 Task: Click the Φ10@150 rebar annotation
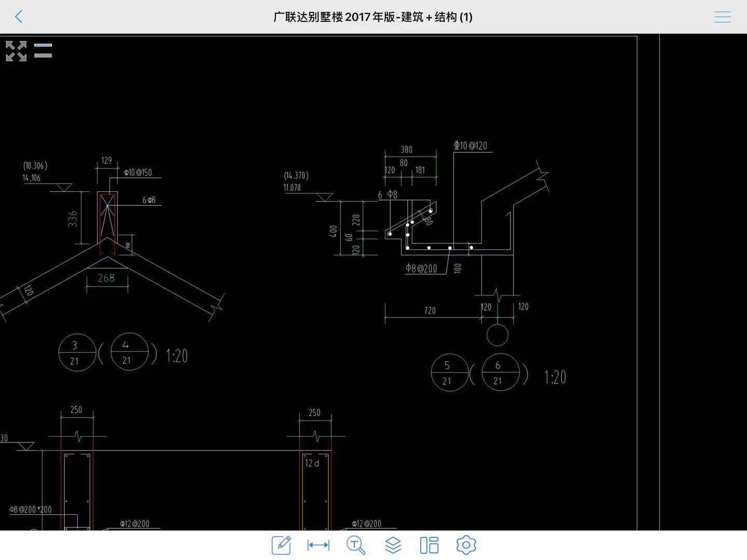(x=138, y=173)
